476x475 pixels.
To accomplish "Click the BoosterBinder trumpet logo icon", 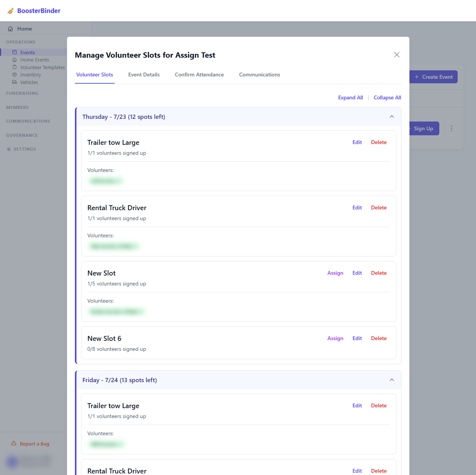I will pos(11,11).
